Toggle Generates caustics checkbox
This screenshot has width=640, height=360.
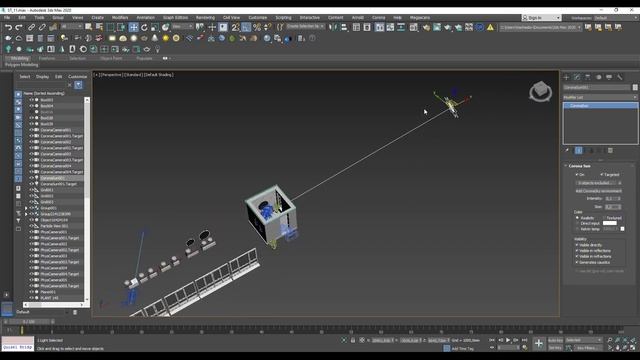(577, 262)
